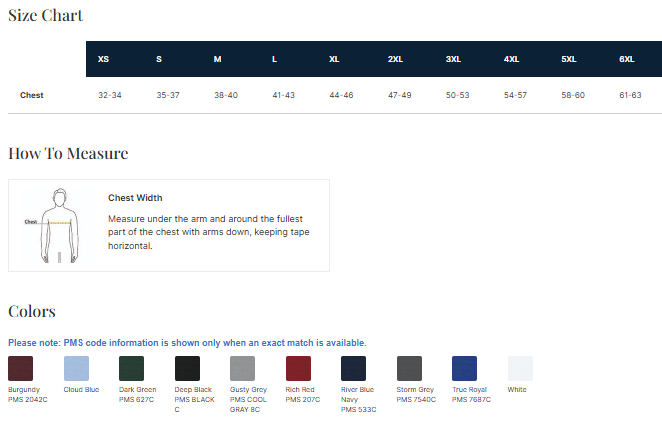The width and height of the screenshot is (662, 431).
Task: Click the PMS code information note
Action: click(x=187, y=342)
